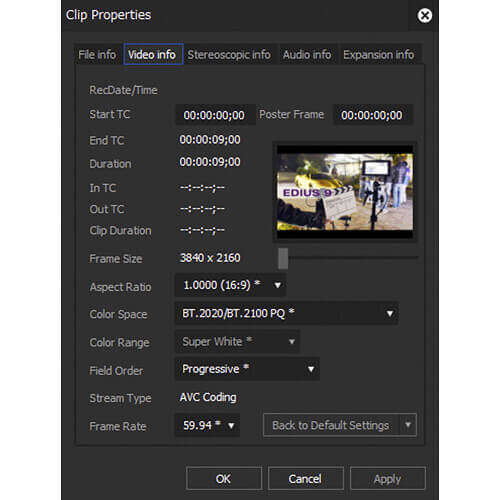Select the Video info tab

click(x=153, y=54)
